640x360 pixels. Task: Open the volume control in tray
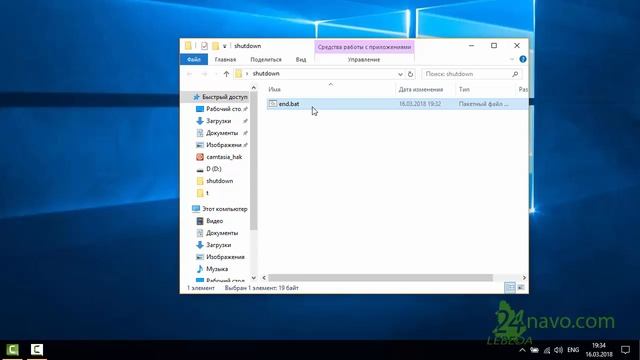click(559, 350)
